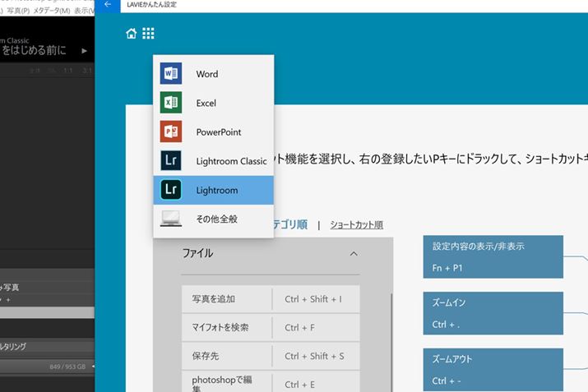Open メタデータ(M) menu in Lightroom window

pos(52,11)
